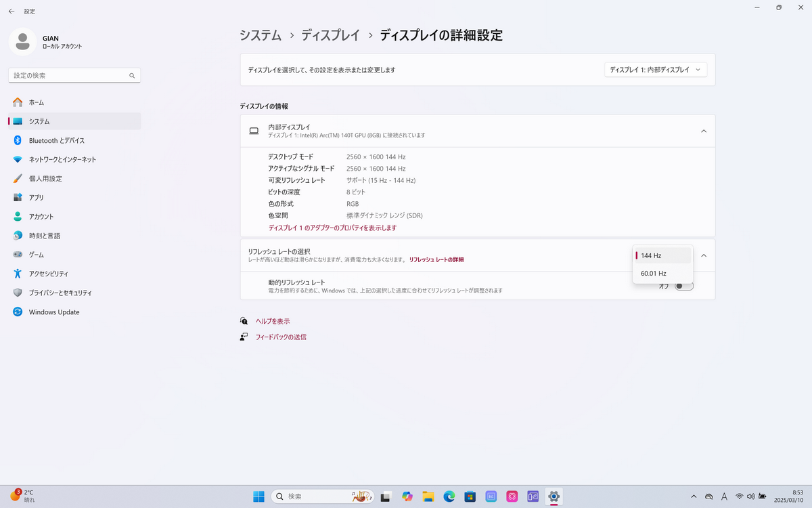Navigate to システム in the breadcrumb
This screenshot has height=508, width=812.
tap(261, 35)
